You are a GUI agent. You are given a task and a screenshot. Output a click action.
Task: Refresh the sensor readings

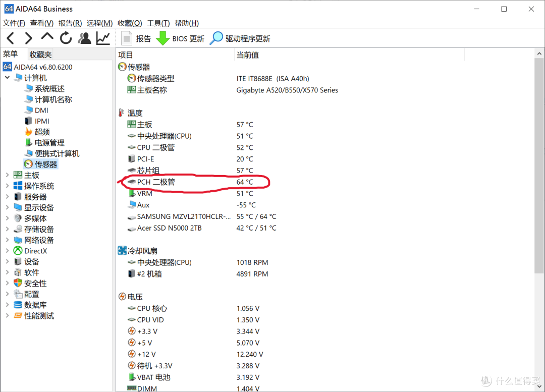(x=66, y=38)
